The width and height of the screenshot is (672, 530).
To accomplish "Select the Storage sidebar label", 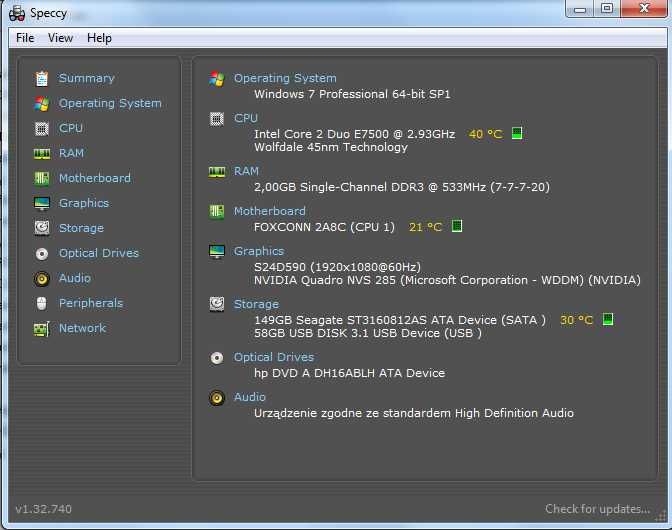I will click(81, 228).
